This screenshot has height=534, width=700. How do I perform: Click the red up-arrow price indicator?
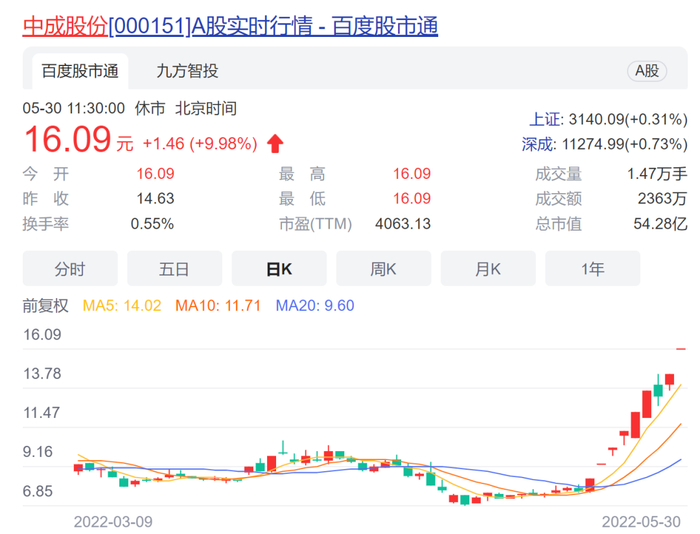[275, 144]
